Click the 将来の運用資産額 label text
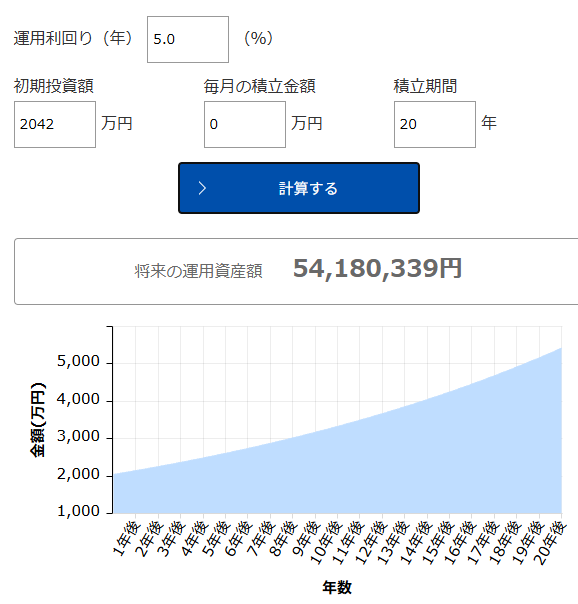The height and width of the screenshot is (604, 578). (x=198, y=271)
